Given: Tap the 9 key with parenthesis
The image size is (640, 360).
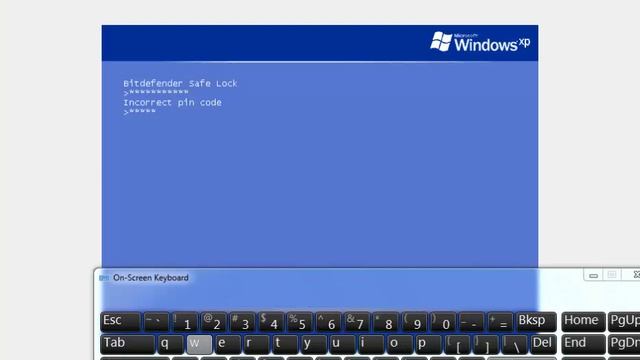Looking at the screenshot, I should [x=414, y=322].
